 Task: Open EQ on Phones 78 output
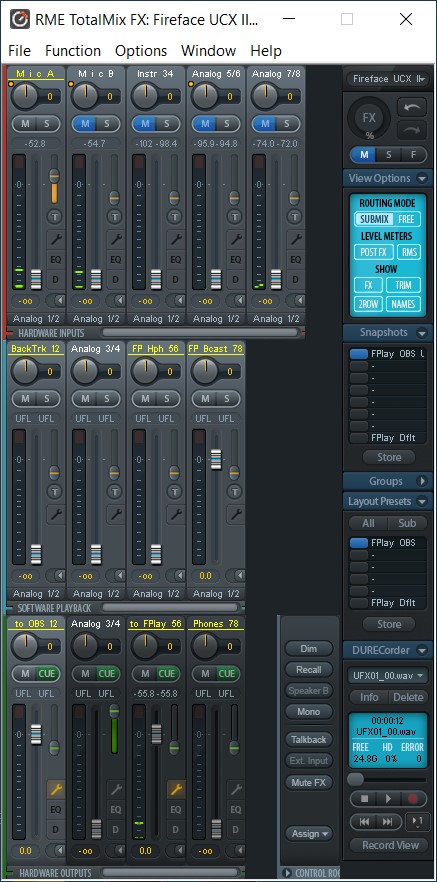[236, 810]
